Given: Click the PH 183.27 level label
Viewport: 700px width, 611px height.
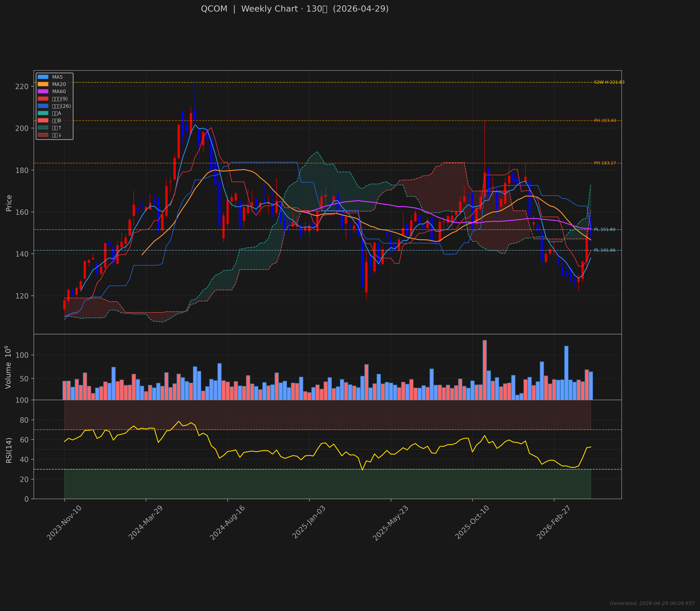Looking at the screenshot, I should click(x=605, y=163).
